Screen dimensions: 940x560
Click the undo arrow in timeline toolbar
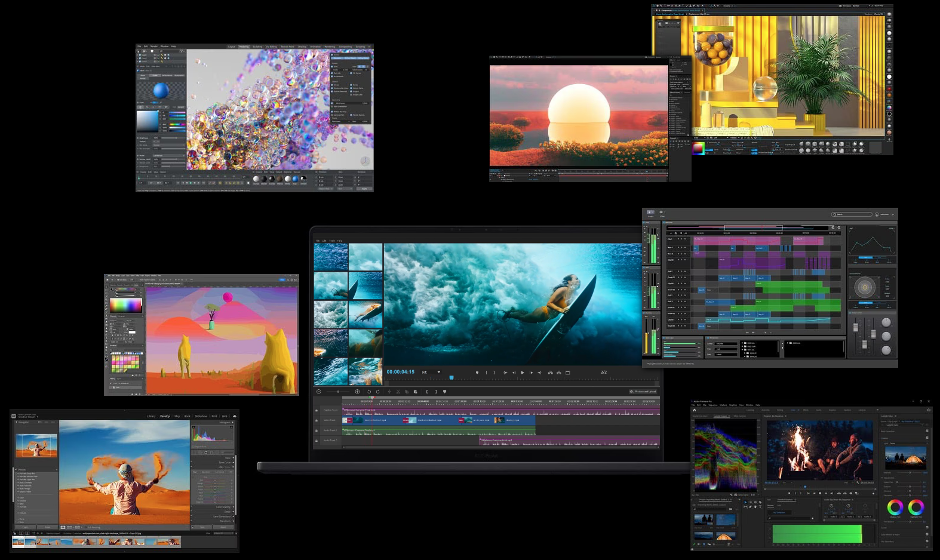368,392
